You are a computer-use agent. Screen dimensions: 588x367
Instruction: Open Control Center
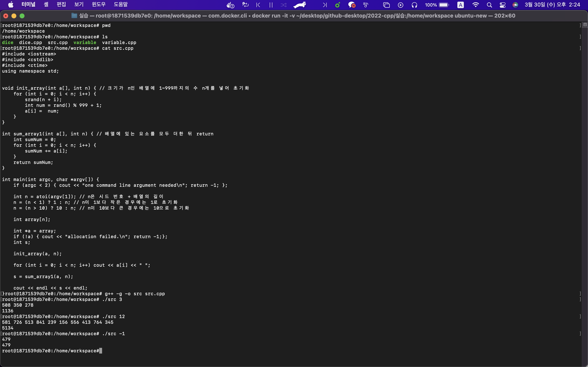(502, 5)
